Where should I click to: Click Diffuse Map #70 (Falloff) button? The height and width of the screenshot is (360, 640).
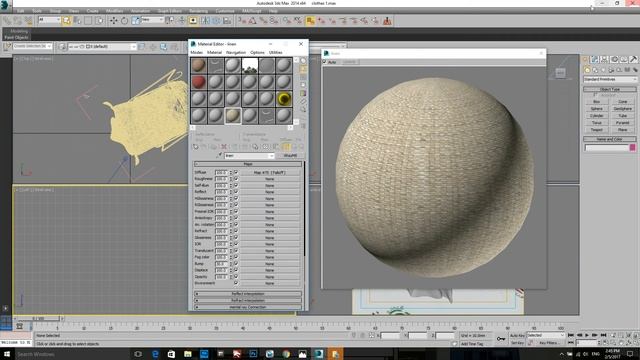(270, 173)
